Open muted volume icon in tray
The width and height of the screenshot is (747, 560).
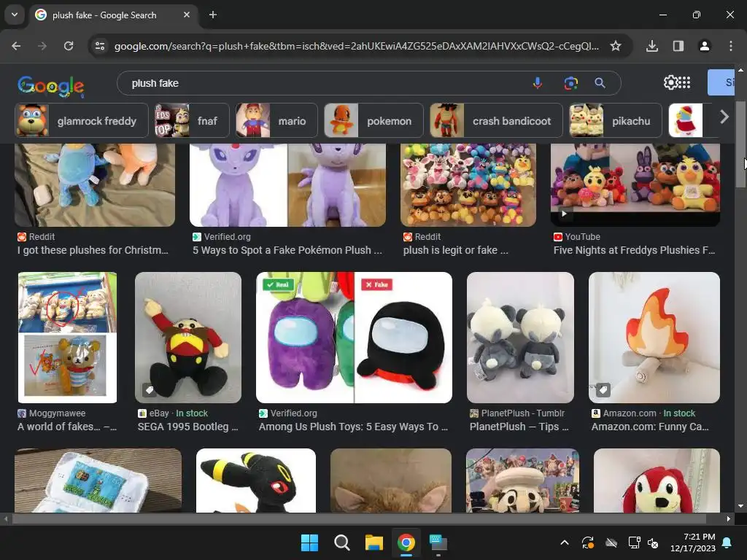click(653, 542)
